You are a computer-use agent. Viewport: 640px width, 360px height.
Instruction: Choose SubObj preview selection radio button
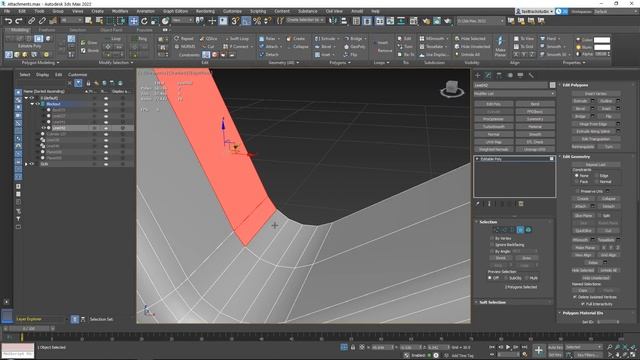[506, 278]
